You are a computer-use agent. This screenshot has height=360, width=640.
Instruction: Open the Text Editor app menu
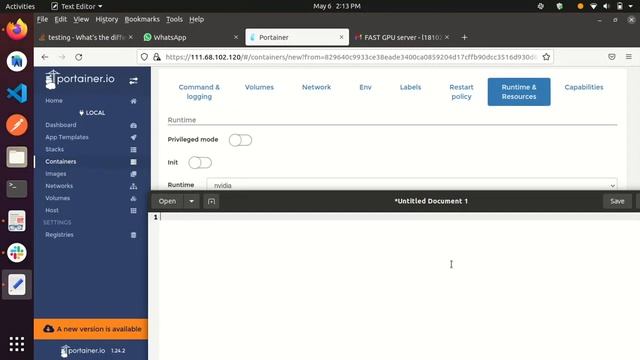[77, 6]
